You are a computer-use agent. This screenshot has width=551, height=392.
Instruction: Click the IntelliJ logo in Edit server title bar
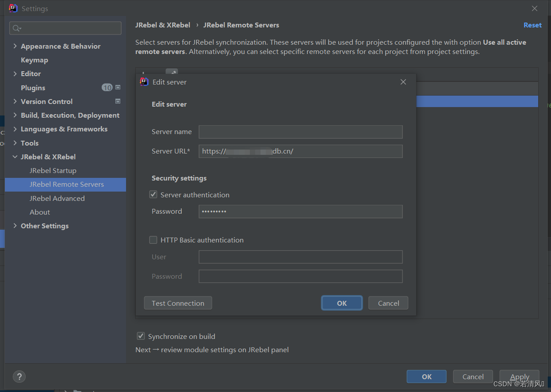tap(144, 81)
